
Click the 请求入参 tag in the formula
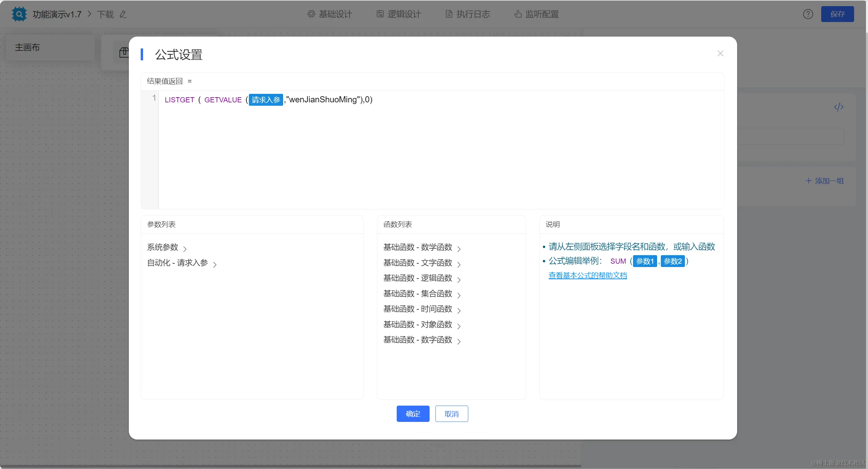point(266,100)
